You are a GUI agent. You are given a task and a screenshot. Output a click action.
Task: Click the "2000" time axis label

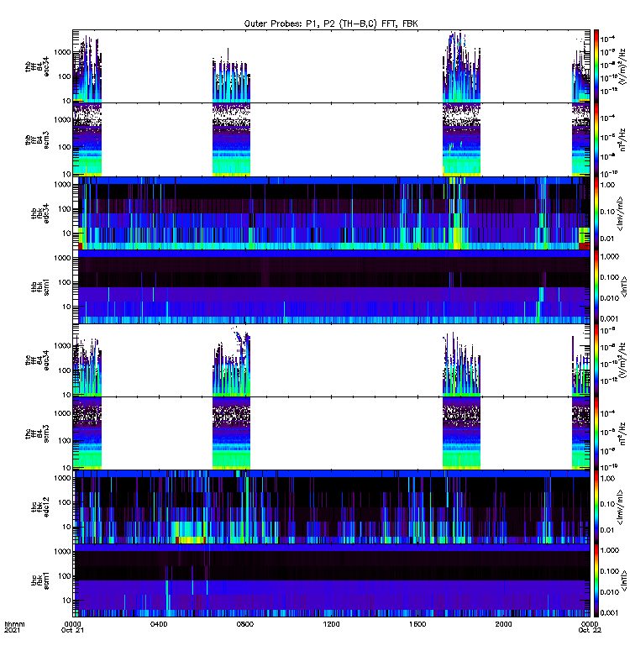[503, 624]
